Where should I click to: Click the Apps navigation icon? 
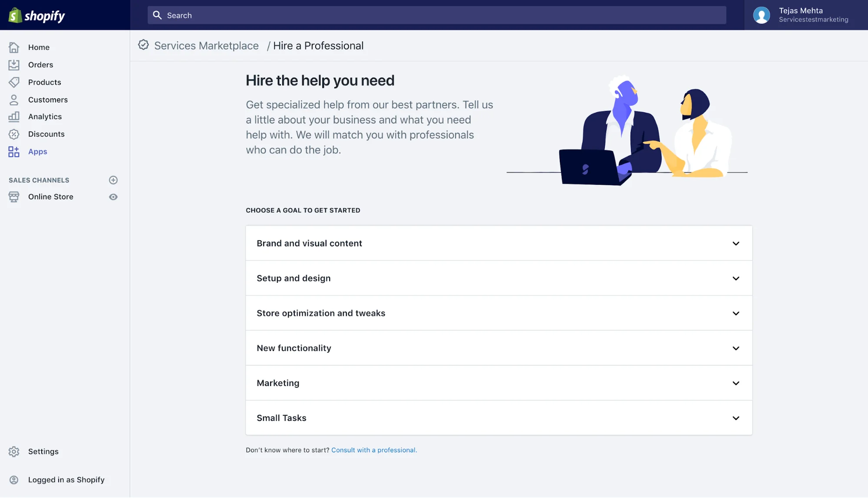pos(13,151)
